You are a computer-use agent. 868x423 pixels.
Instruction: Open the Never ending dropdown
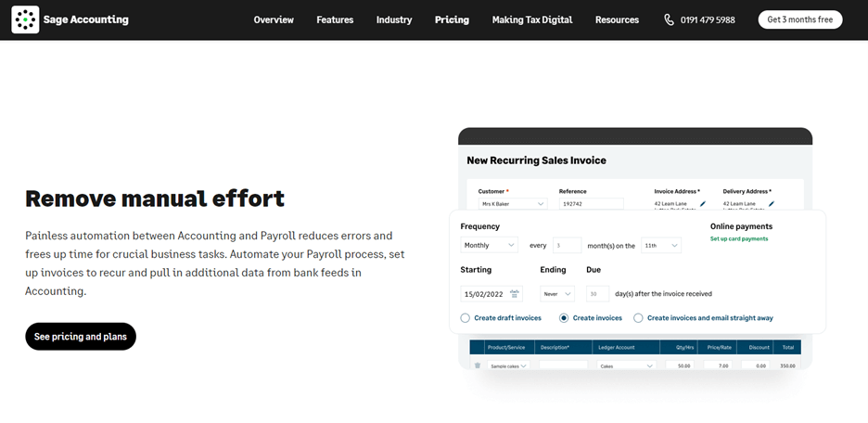click(x=557, y=294)
